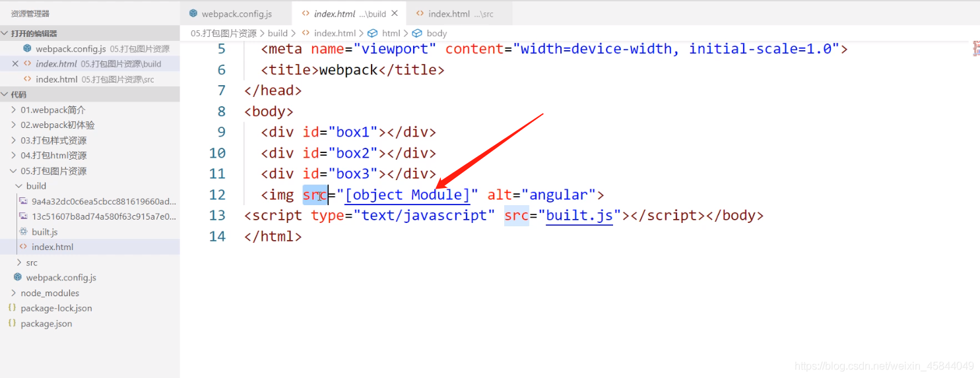Open webpack.config.js in open editors list
Viewport: 980px width, 378px height.
(90, 49)
